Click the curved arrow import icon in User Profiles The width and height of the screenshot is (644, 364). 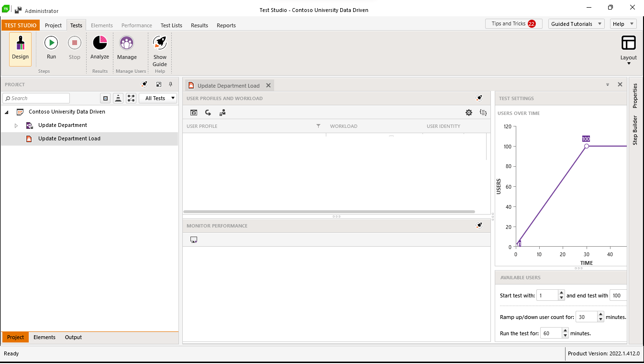click(208, 113)
